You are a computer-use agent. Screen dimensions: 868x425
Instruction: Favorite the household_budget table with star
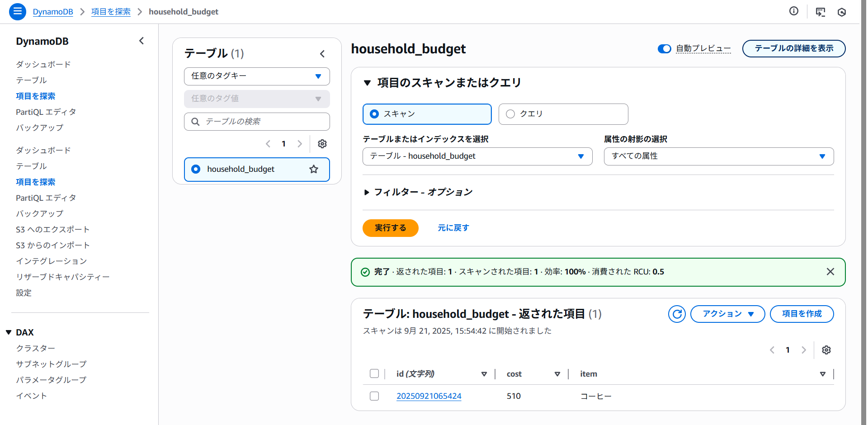point(314,169)
